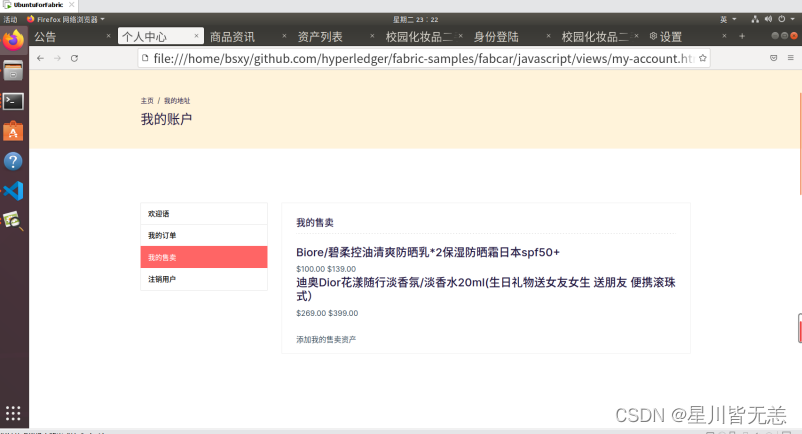Open power menu in top bar
Screen dimensions: 802x434
782,19
